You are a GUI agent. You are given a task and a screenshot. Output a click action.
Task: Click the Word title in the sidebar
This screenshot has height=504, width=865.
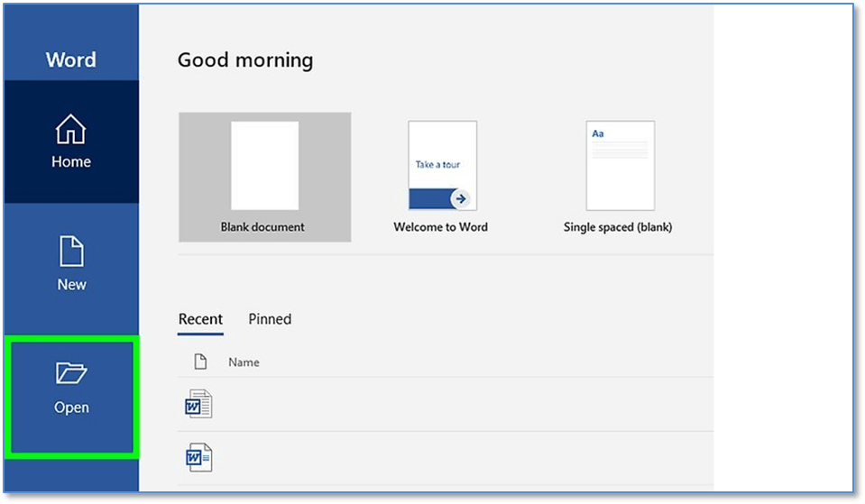coord(71,60)
